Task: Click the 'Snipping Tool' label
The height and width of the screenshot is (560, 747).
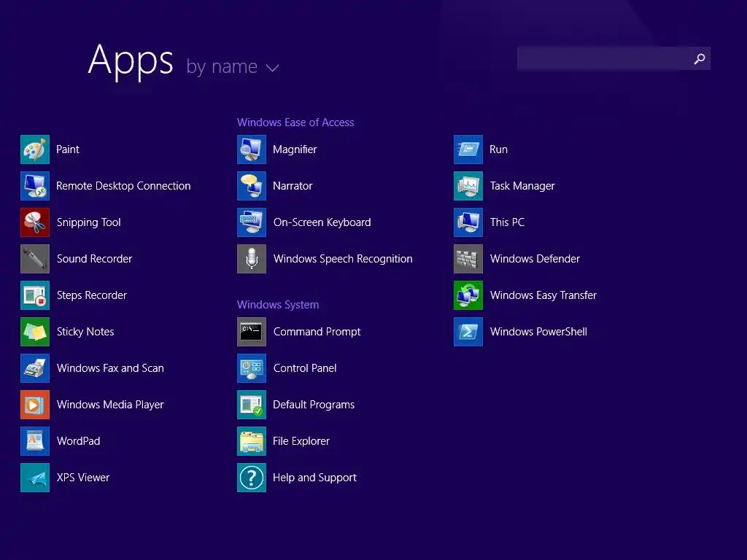Action: coord(88,222)
